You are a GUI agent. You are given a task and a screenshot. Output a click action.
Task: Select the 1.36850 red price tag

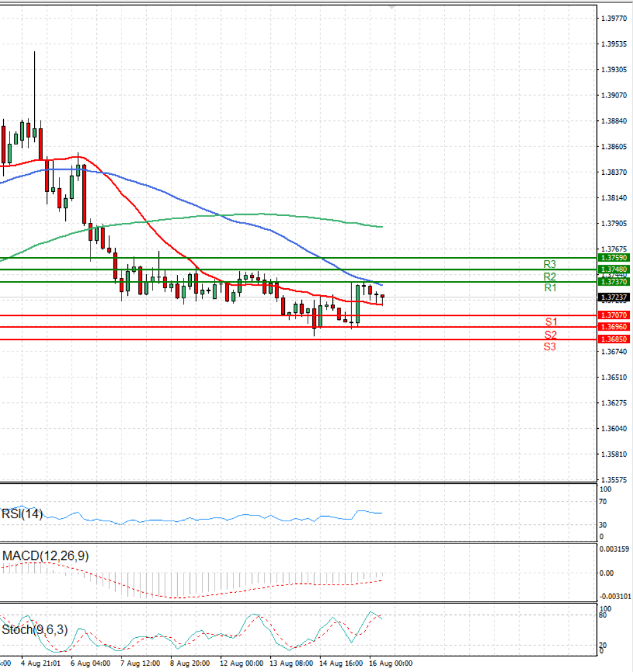(x=614, y=339)
